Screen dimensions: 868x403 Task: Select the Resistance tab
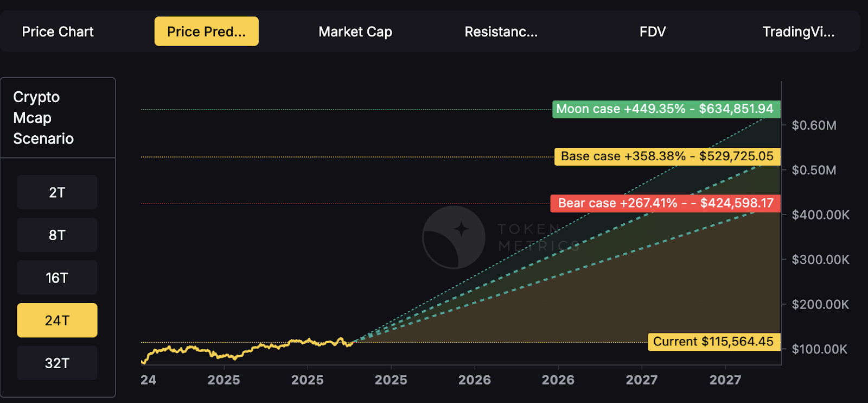[x=501, y=32]
